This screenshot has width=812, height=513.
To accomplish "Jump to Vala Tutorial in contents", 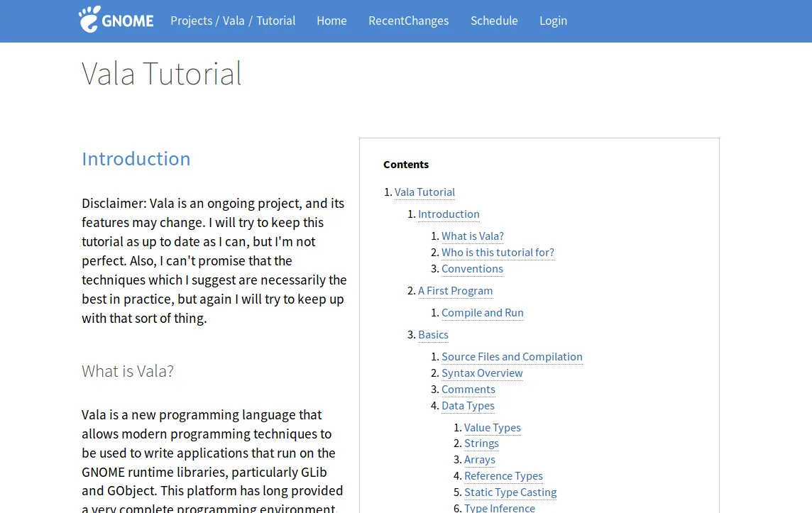I will coord(424,192).
